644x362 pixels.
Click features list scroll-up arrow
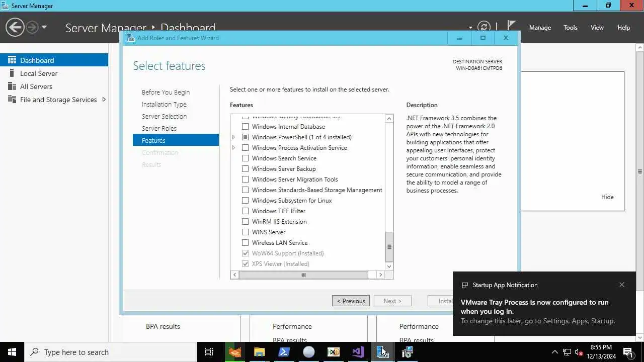(x=389, y=119)
